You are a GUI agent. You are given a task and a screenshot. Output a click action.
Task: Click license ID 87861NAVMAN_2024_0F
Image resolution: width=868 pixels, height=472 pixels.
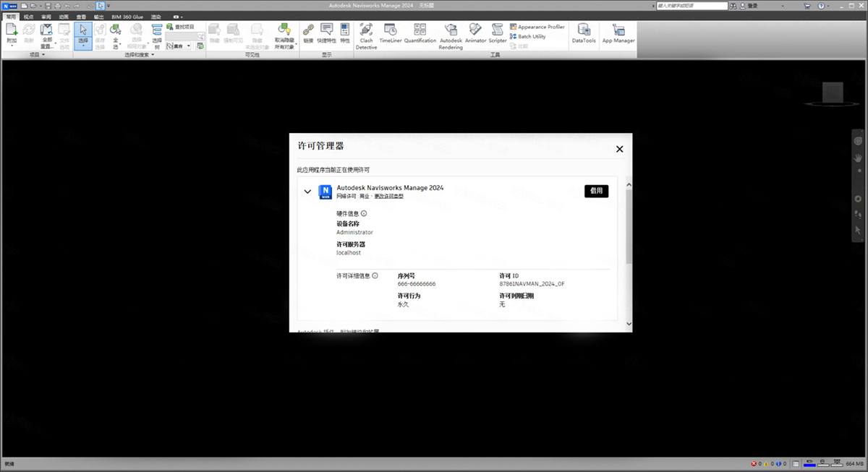coord(532,284)
